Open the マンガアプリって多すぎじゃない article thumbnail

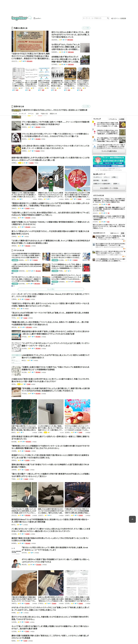point(16,347)
